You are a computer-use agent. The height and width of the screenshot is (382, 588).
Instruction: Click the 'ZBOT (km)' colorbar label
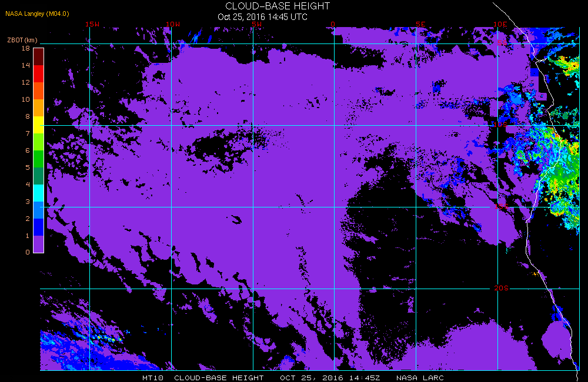click(x=22, y=40)
